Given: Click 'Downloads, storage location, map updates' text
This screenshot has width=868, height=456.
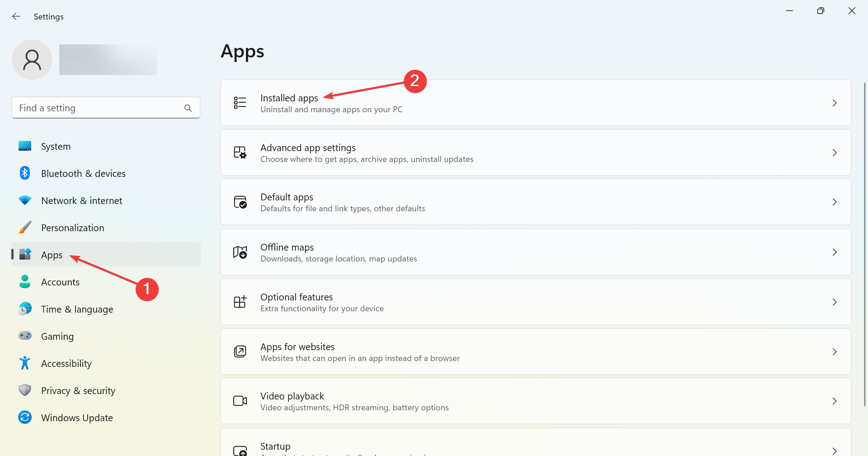Looking at the screenshot, I should [339, 259].
